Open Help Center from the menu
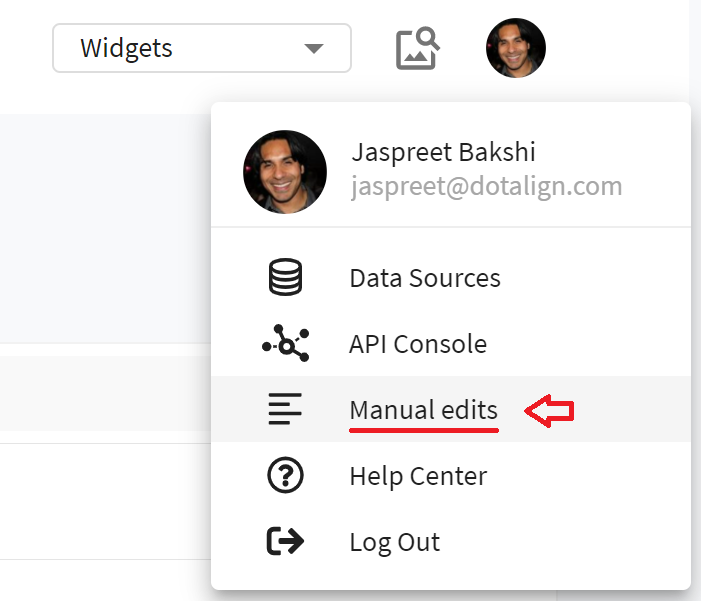The height and width of the screenshot is (601, 702). 451,475
